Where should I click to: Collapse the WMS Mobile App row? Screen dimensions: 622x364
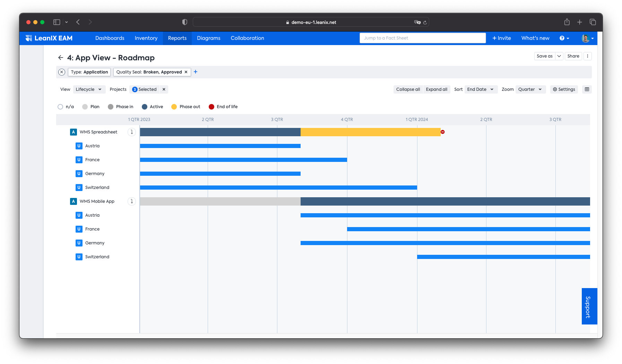click(x=132, y=201)
